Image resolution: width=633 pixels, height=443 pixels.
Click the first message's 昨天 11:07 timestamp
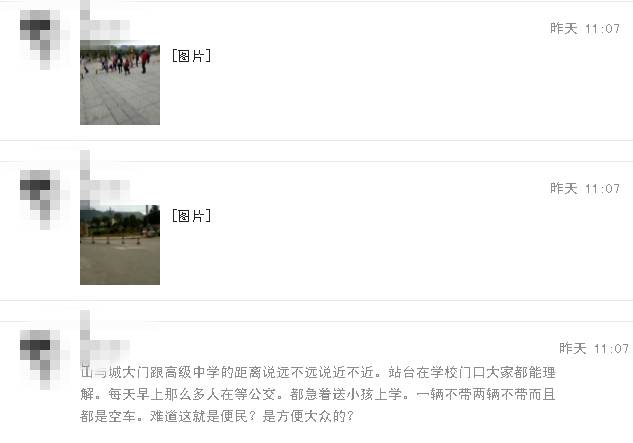point(585,28)
